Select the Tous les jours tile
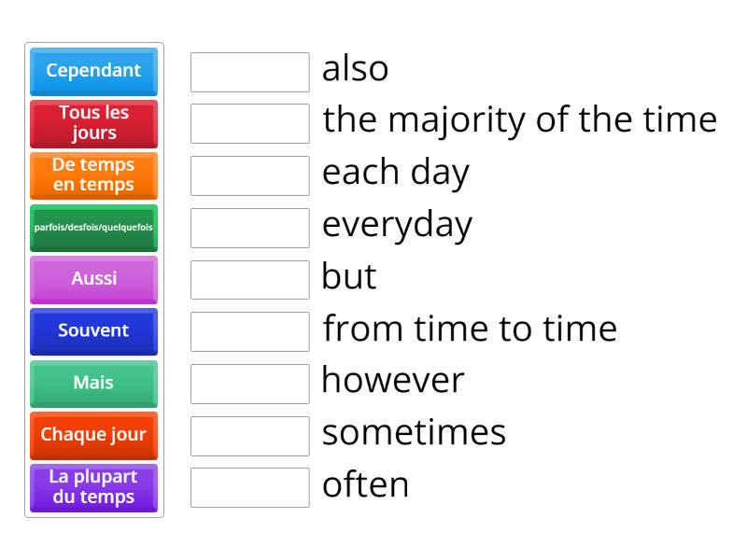The height and width of the screenshot is (560, 747). click(x=93, y=123)
